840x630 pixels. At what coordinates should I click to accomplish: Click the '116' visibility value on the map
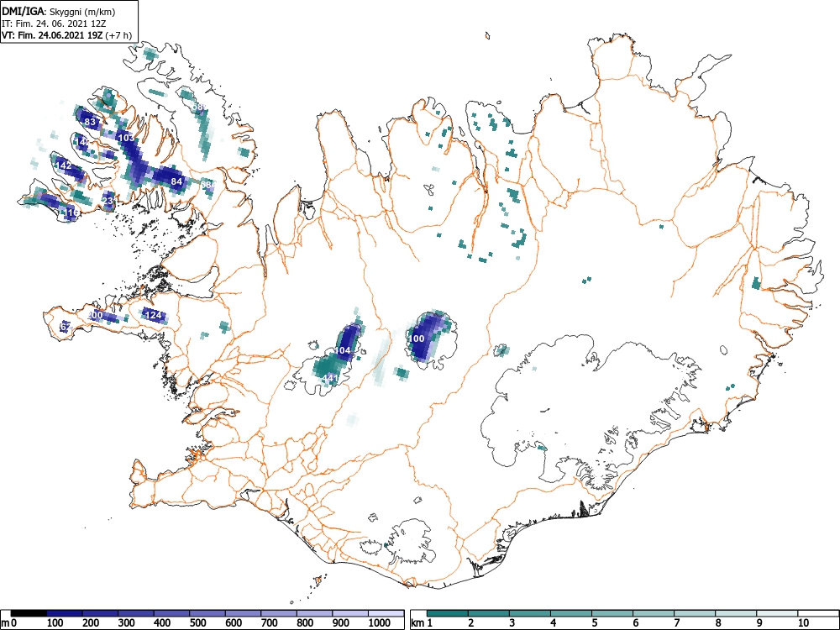(x=71, y=213)
